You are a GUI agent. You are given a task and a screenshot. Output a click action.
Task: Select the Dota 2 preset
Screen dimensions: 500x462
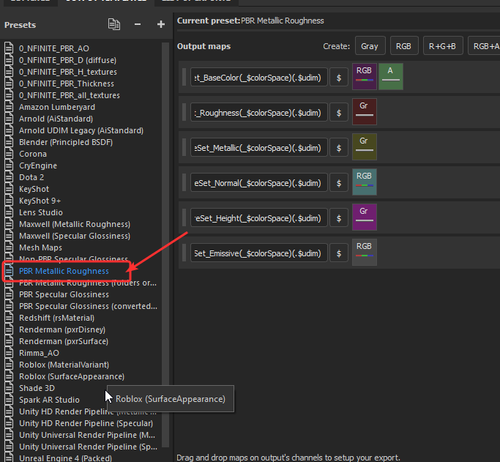coord(31,177)
